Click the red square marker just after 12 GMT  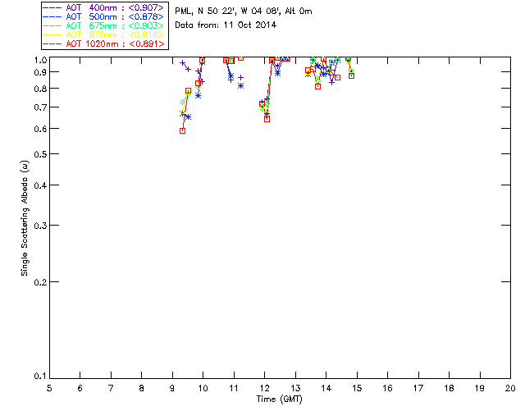(x=267, y=119)
